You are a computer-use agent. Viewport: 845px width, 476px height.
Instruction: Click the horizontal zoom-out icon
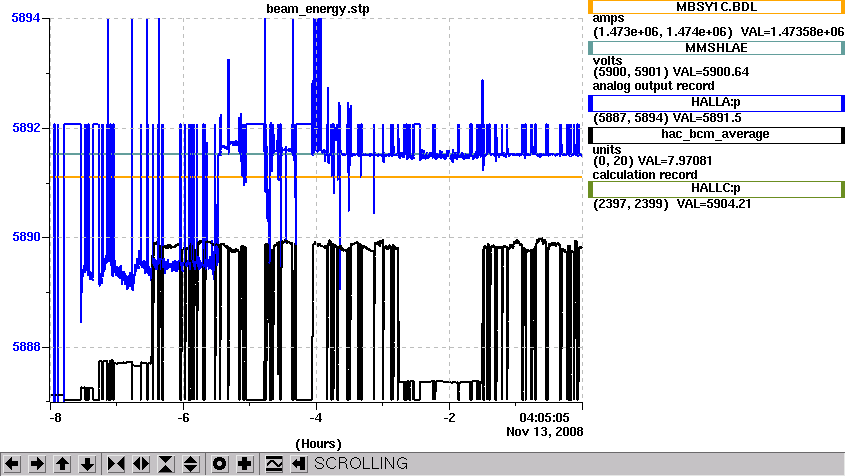(141, 464)
